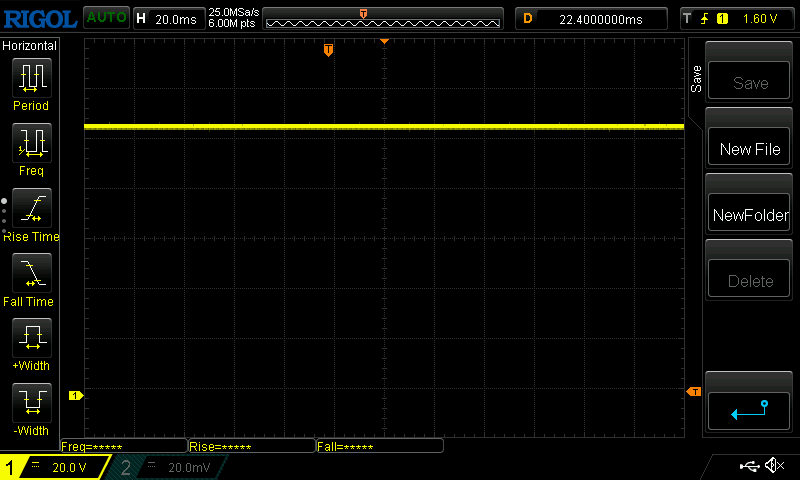Select the -Width measurement icon
The image size is (800, 480).
tap(32, 402)
